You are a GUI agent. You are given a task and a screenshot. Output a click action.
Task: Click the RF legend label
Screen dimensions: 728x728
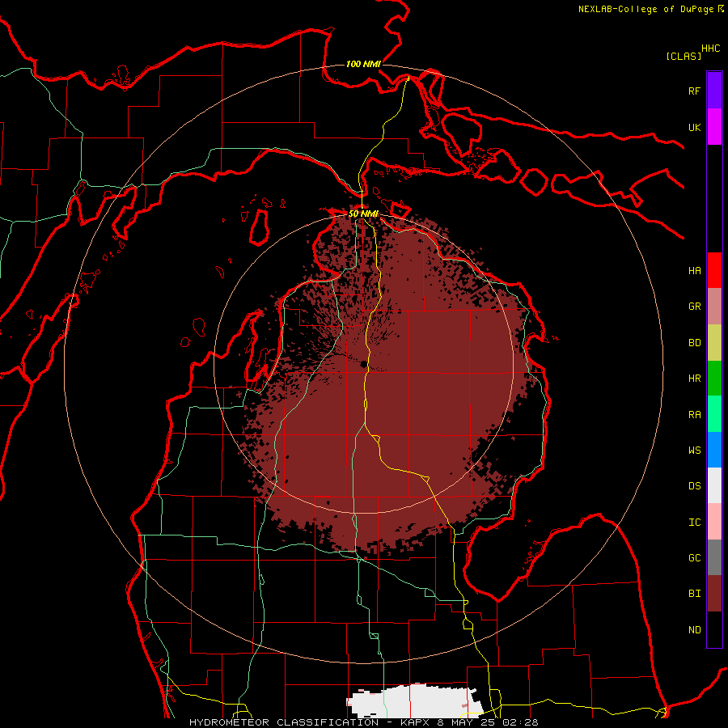694,91
